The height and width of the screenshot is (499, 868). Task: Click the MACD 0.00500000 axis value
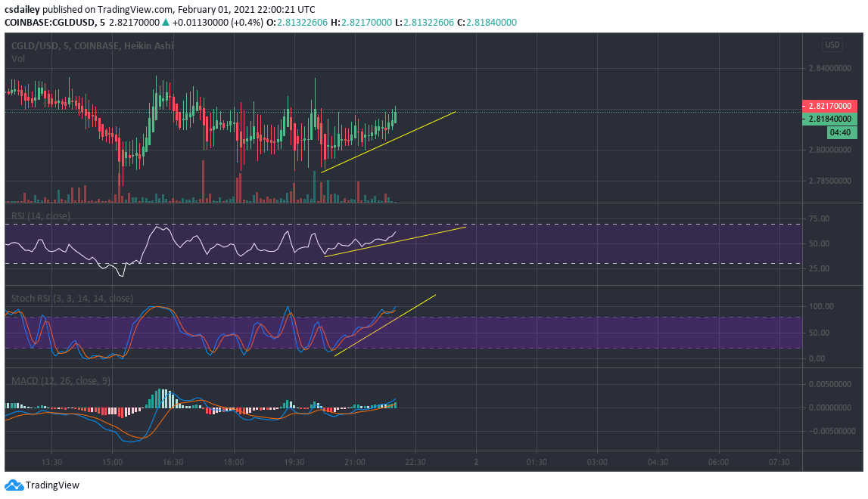pyautogui.click(x=830, y=384)
